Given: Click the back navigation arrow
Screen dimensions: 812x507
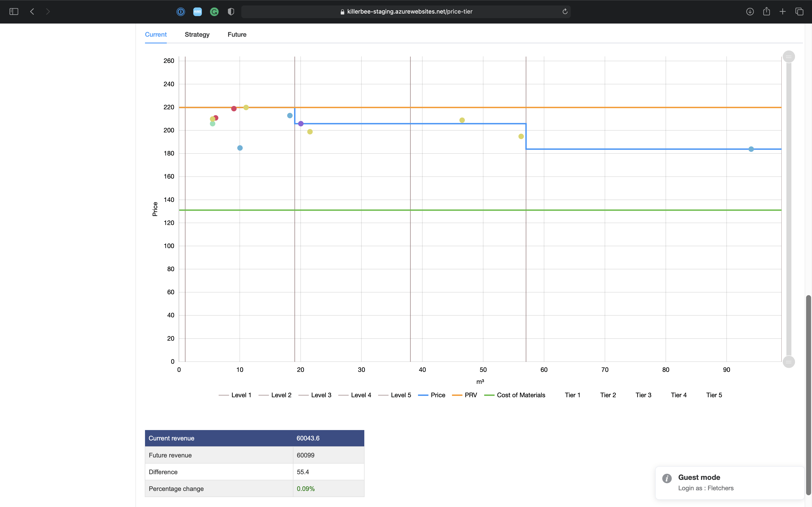Looking at the screenshot, I should tap(32, 12).
